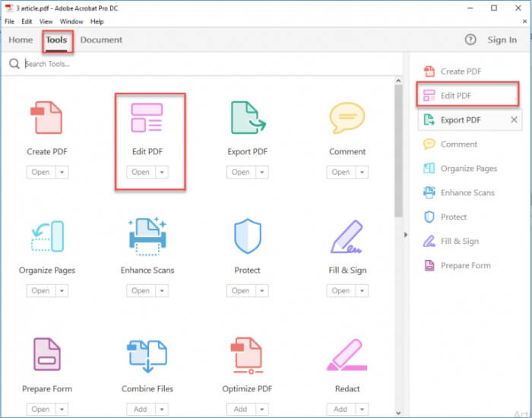532x418 pixels.
Task: Open the Organize Pages tool icon
Action: 47,237
